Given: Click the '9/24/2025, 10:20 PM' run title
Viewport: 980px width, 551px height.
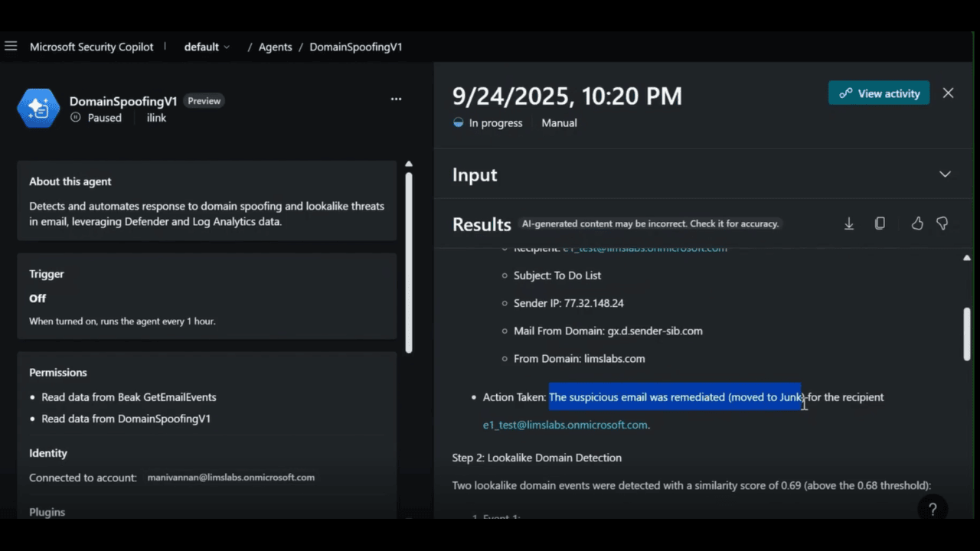Looking at the screenshot, I should [x=567, y=96].
